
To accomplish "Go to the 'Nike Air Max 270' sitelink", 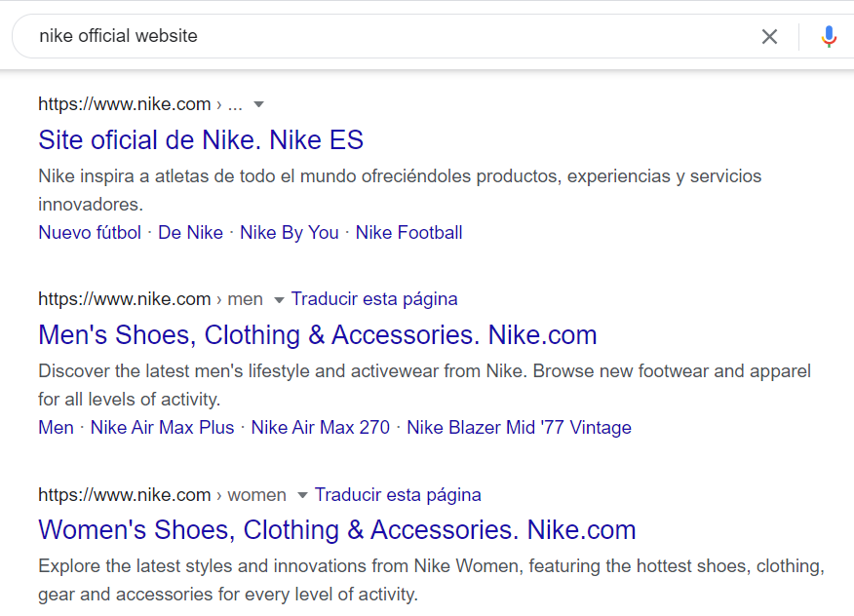I will [320, 427].
